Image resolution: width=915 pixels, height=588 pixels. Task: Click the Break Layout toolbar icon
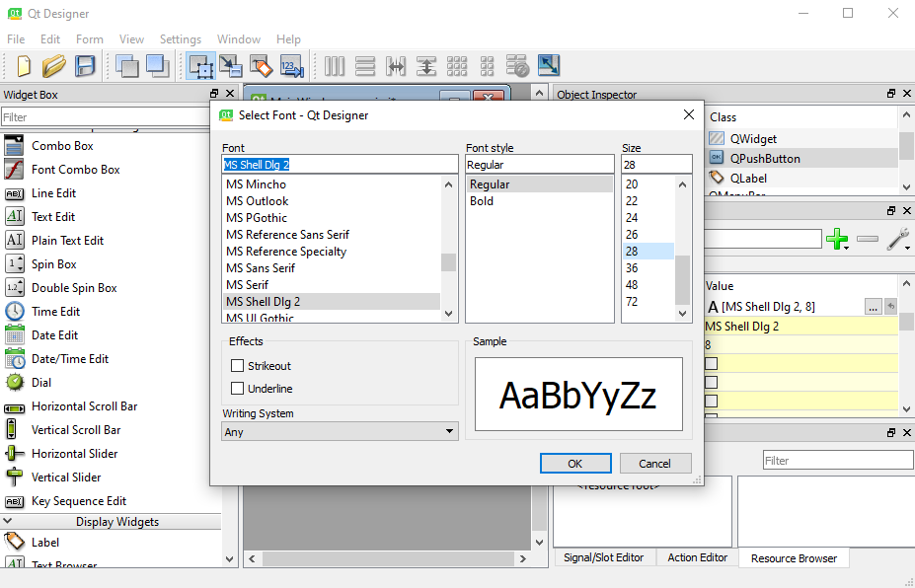pos(517,66)
